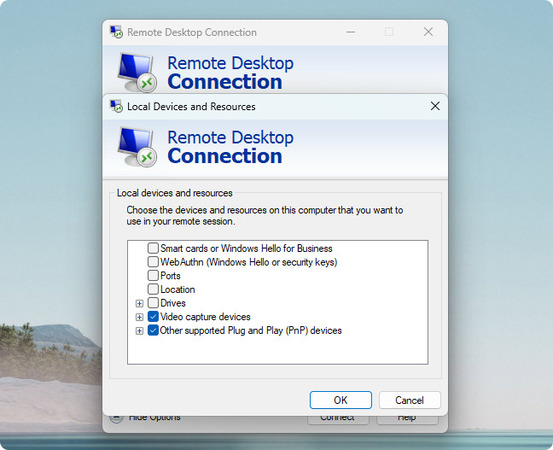Image resolution: width=553 pixels, height=450 pixels.
Task: Check the WebAuthn security keys checkbox
Action: 153,262
